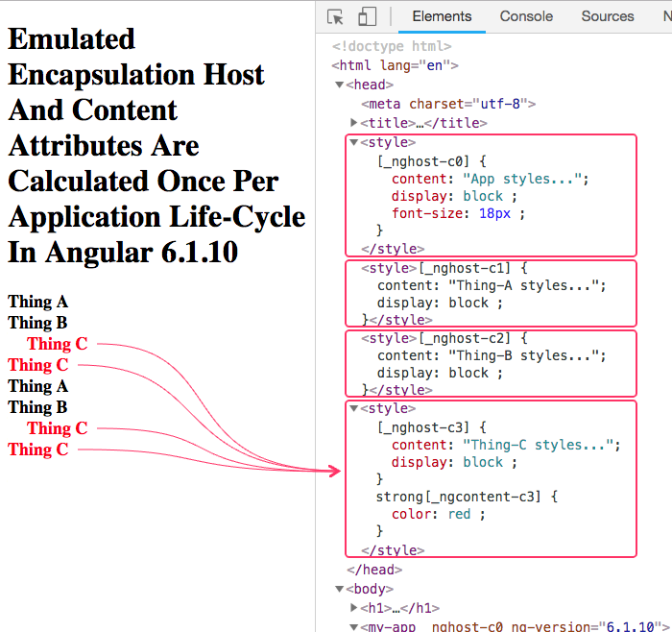The image size is (672, 632).
Task: Select the Elements tab
Action: [x=442, y=16]
